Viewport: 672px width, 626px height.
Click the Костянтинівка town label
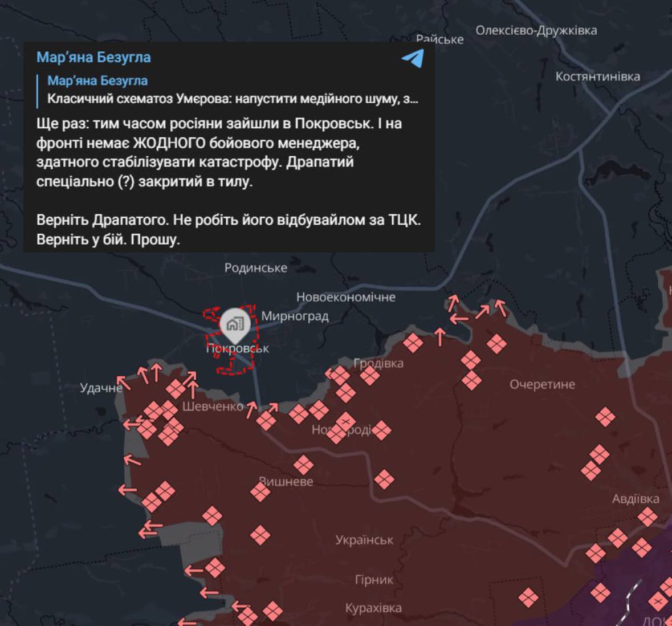597,76
